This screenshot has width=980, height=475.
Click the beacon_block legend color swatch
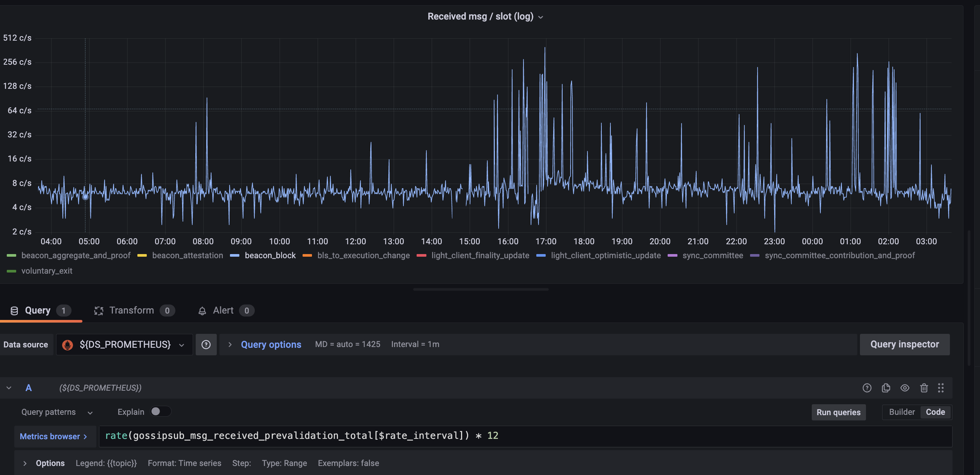235,256
